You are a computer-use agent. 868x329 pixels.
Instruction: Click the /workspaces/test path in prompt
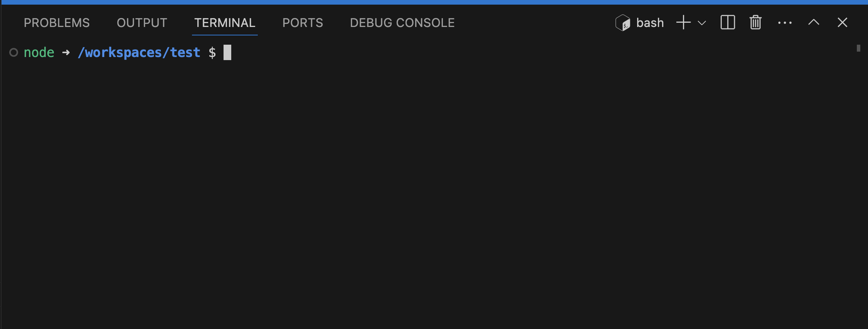pos(139,52)
